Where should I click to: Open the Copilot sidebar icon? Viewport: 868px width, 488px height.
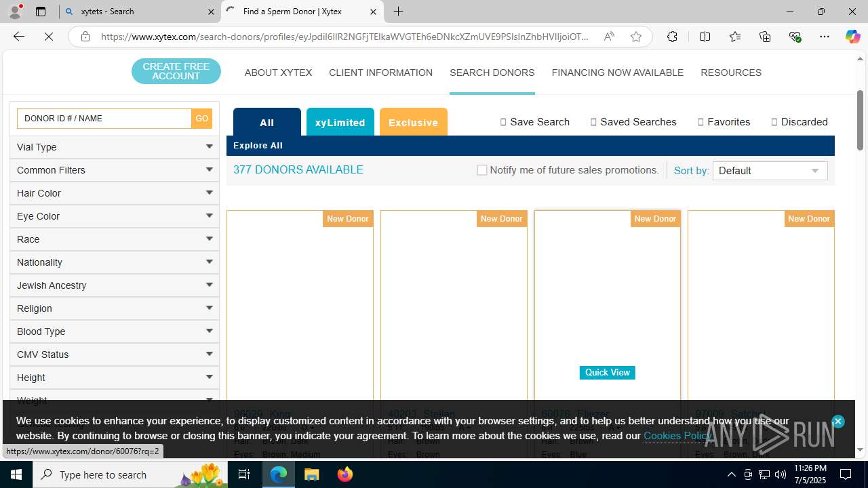pos(852,37)
